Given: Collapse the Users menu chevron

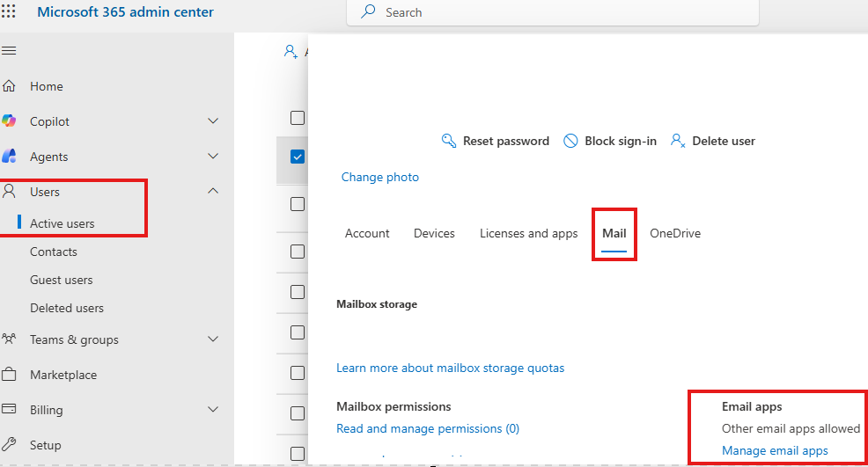Looking at the screenshot, I should click(213, 191).
